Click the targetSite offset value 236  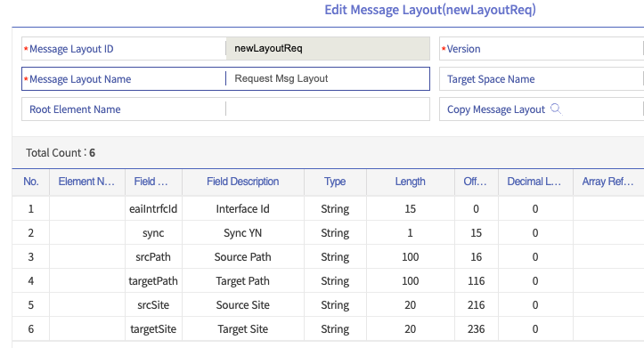tap(476, 329)
